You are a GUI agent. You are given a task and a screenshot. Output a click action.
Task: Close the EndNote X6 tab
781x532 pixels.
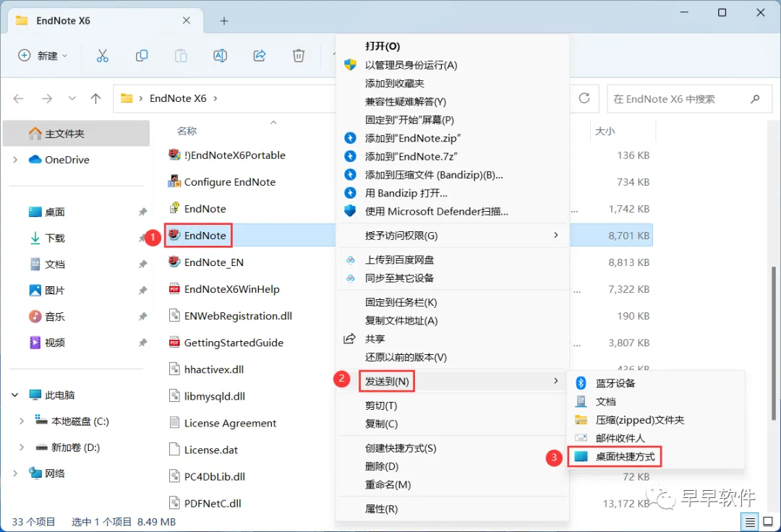coord(187,20)
